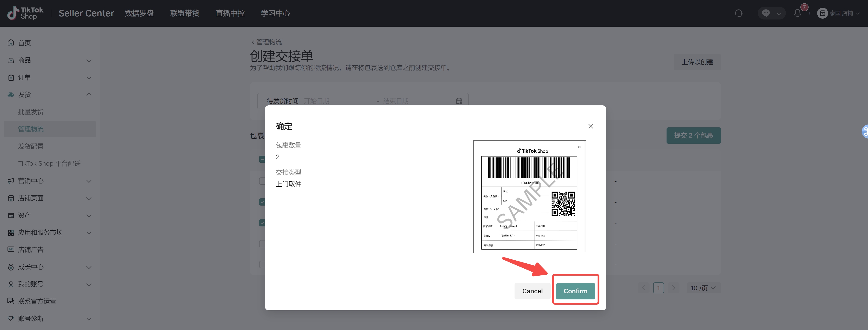
Task: Expand the 商品 sidebar section
Action: [x=89, y=61]
